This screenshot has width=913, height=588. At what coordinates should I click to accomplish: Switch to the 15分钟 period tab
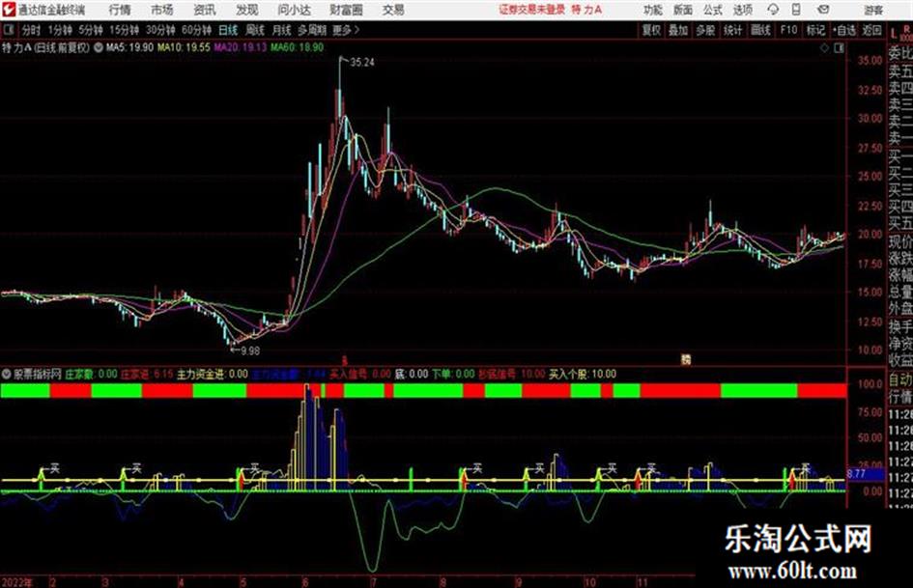124,30
